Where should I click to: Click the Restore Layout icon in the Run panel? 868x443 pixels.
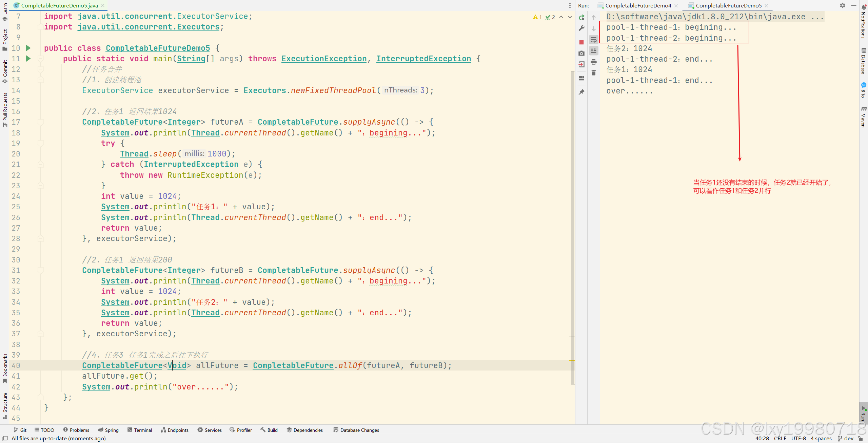(x=581, y=78)
